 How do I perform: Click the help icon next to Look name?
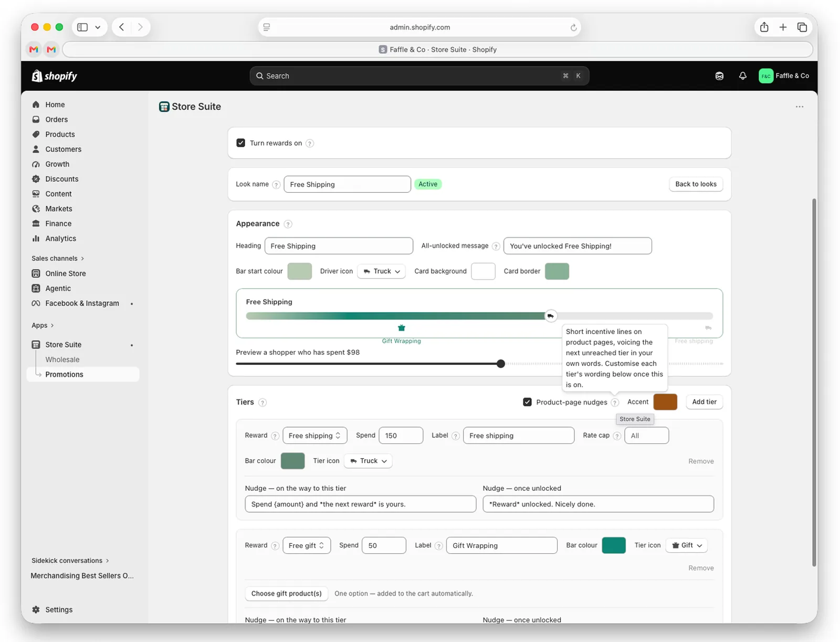[276, 185]
